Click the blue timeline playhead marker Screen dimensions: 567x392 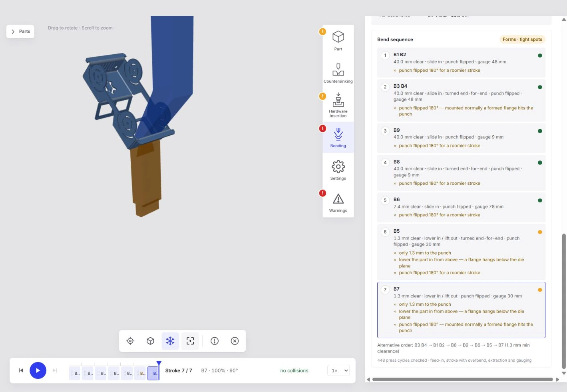point(159,363)
